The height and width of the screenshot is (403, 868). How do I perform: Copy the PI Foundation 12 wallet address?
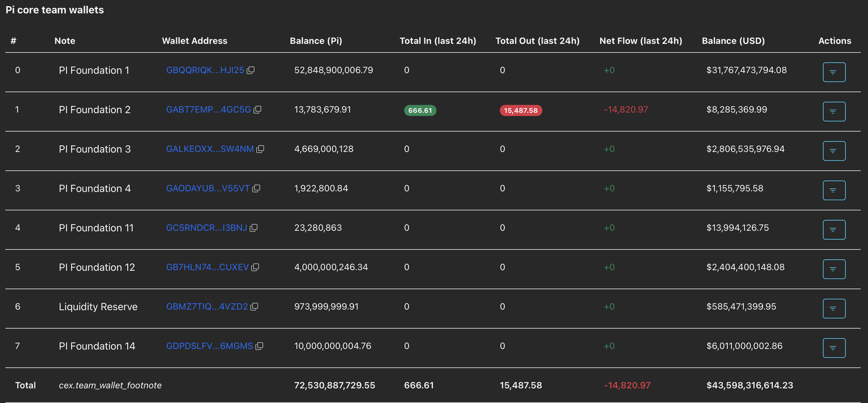255,267
